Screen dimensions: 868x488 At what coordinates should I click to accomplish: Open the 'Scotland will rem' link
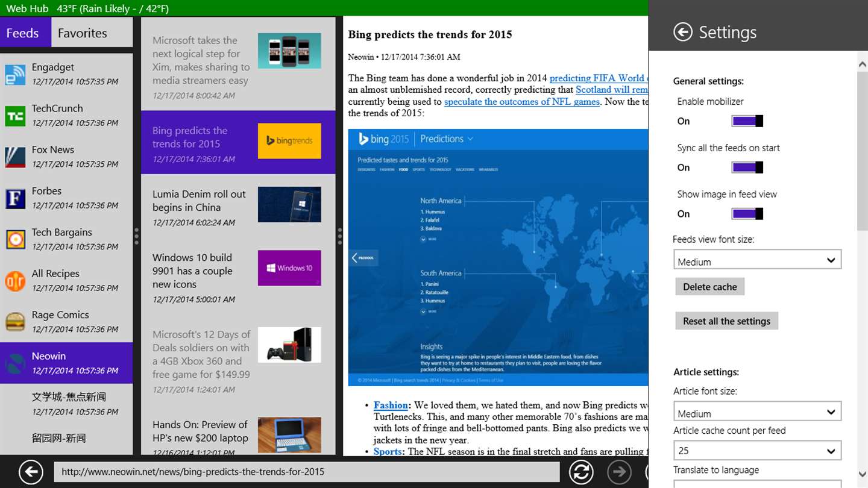pos(612,89)
